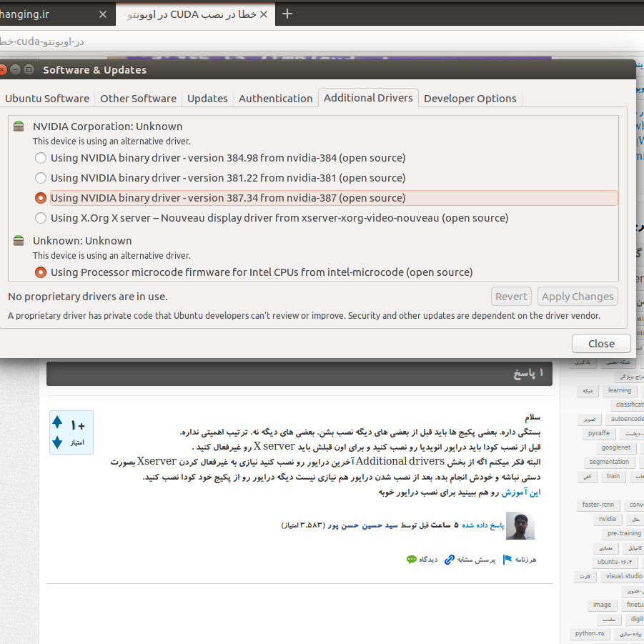Close the hanging.ir browser tab
The width and height of the screenshot is (644, 644).
tap(103, 14)
